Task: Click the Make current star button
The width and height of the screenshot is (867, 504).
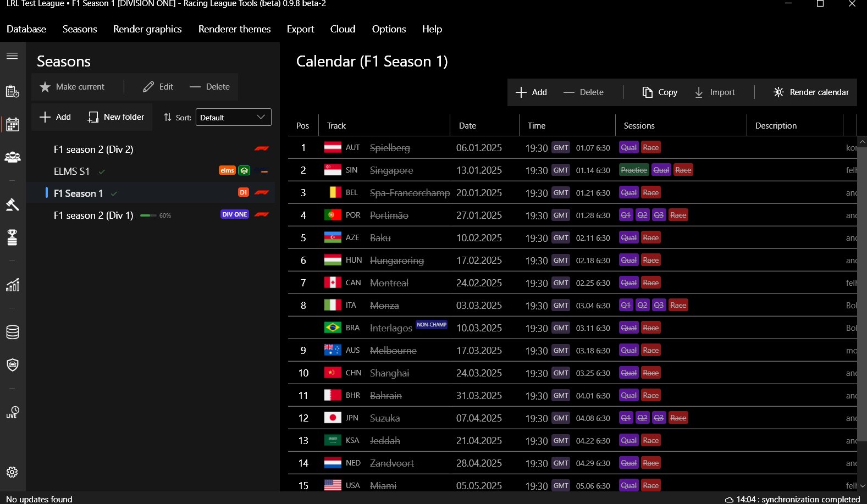Action: pos(72,87)
